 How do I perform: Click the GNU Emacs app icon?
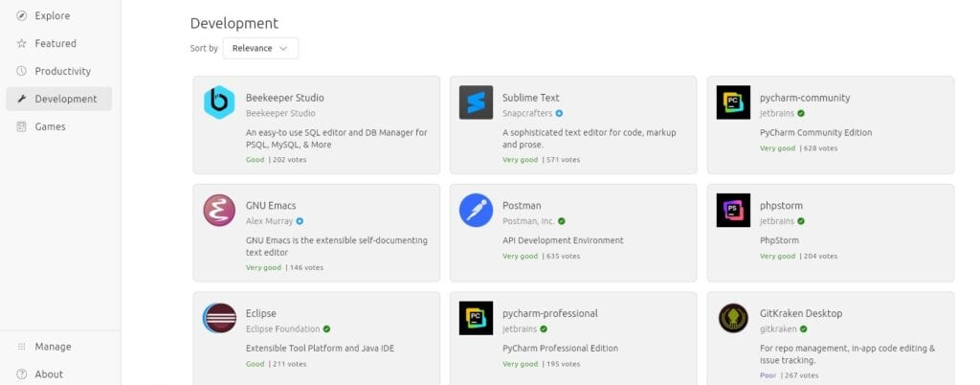tap(219, 211)
